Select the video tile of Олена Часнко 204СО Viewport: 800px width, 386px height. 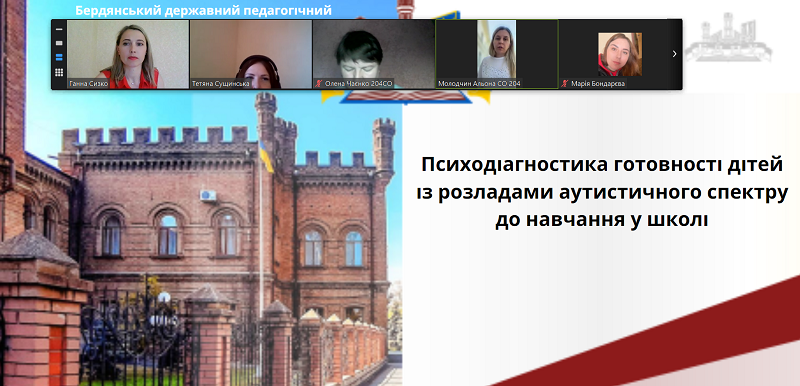point(374,55)
